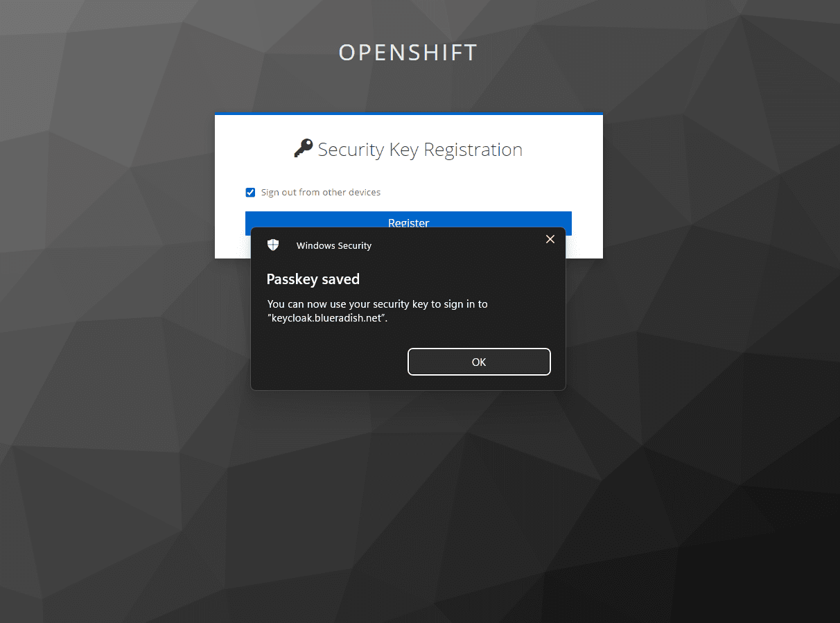Click the OPENSHIFT title text
Screen dimensions: 840x623
408,53
